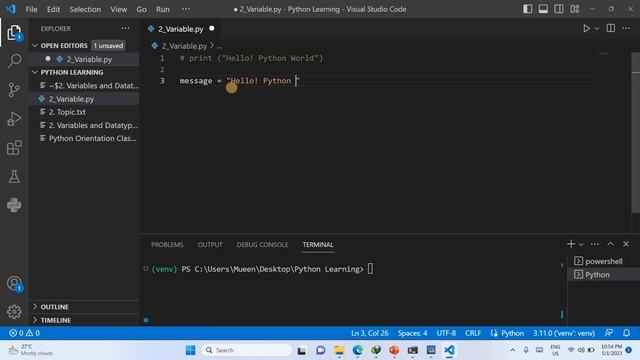Open the Edit menu
The height and width of the screenshot is (360, 640).
pyautogui.click(x=53, y=9)
